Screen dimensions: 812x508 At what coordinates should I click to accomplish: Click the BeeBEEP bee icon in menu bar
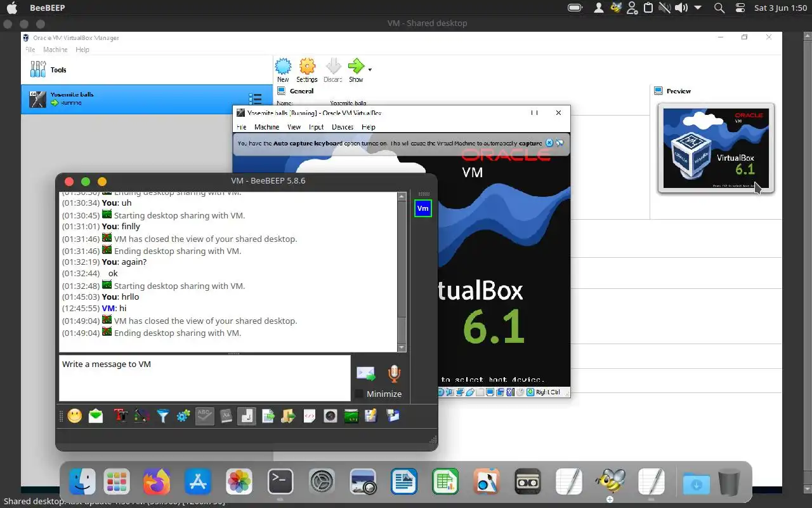point(615,8)
